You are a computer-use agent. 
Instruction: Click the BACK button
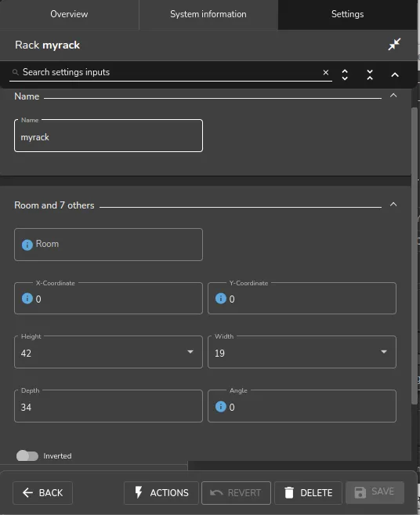(42, 493)
